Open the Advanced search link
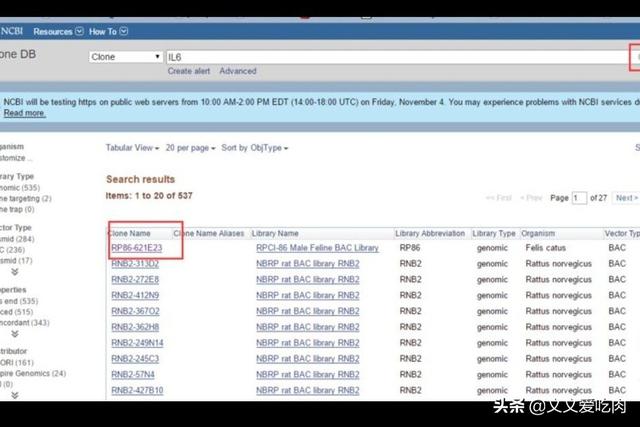Screen dimensions: 640x427 pyautogui.click(x=238, y=71)
